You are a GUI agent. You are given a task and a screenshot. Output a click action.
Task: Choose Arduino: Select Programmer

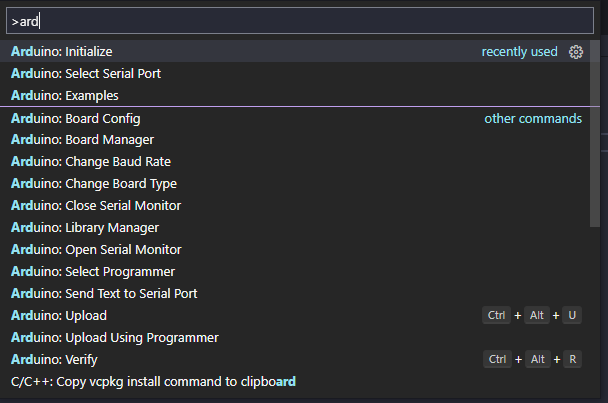coord(295,272)
